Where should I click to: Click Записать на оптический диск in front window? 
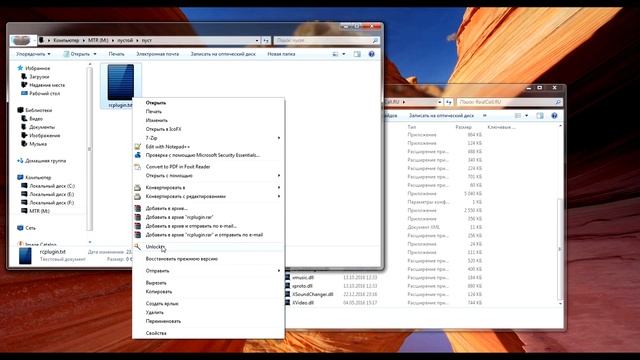pyautogui.click(x=223, y=54)
